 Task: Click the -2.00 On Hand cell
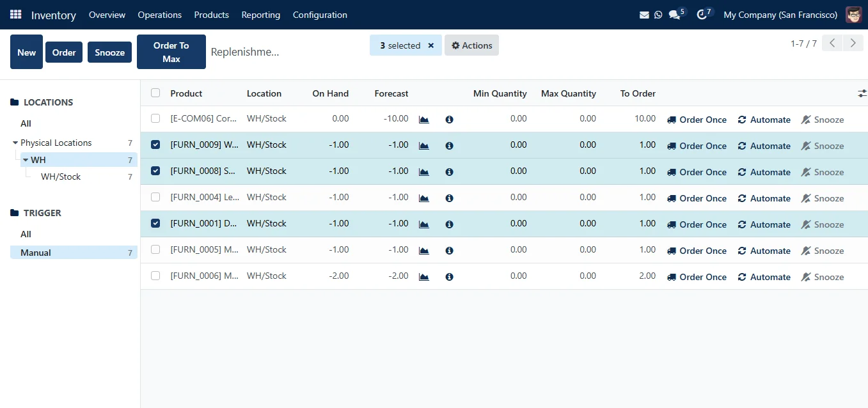(339, 276)
